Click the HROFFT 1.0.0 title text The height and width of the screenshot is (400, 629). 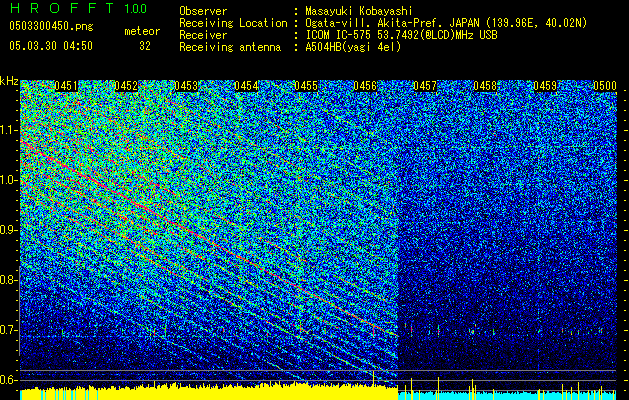tap(78, 8)
